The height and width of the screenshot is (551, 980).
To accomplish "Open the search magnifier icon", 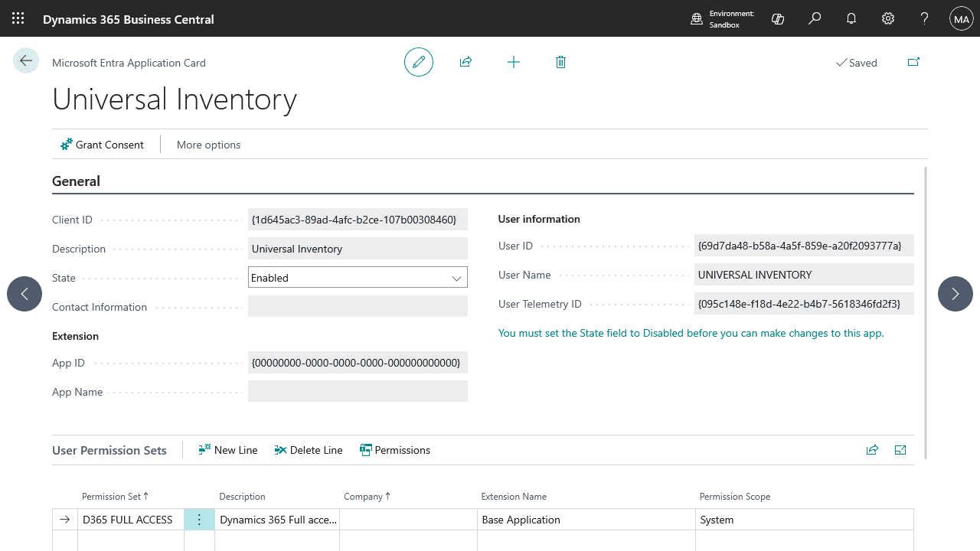I will (x=815, y=18).
